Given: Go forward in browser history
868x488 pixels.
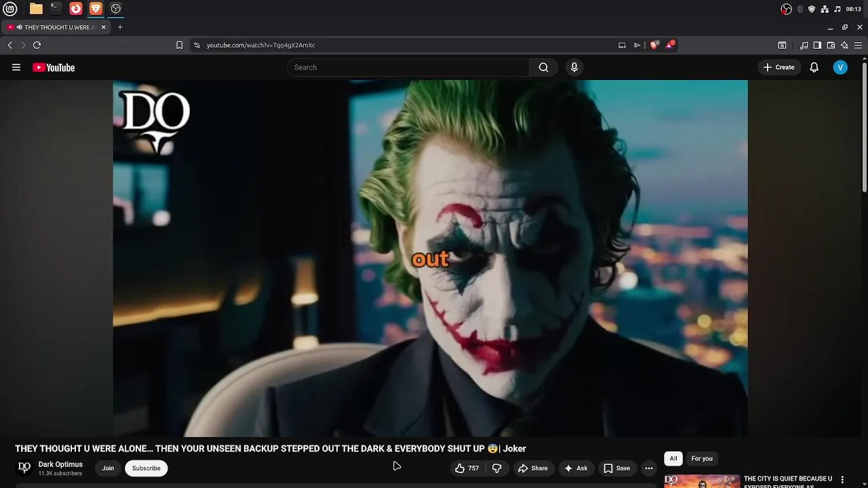Looking at the screenshot, I should click(23, 45).
